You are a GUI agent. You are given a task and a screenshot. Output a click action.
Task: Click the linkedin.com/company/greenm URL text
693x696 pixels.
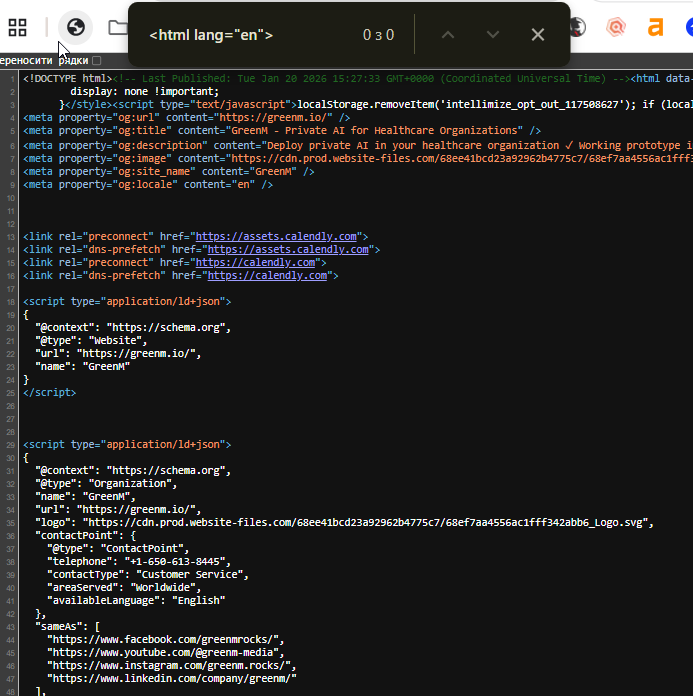tap(173, 678)
